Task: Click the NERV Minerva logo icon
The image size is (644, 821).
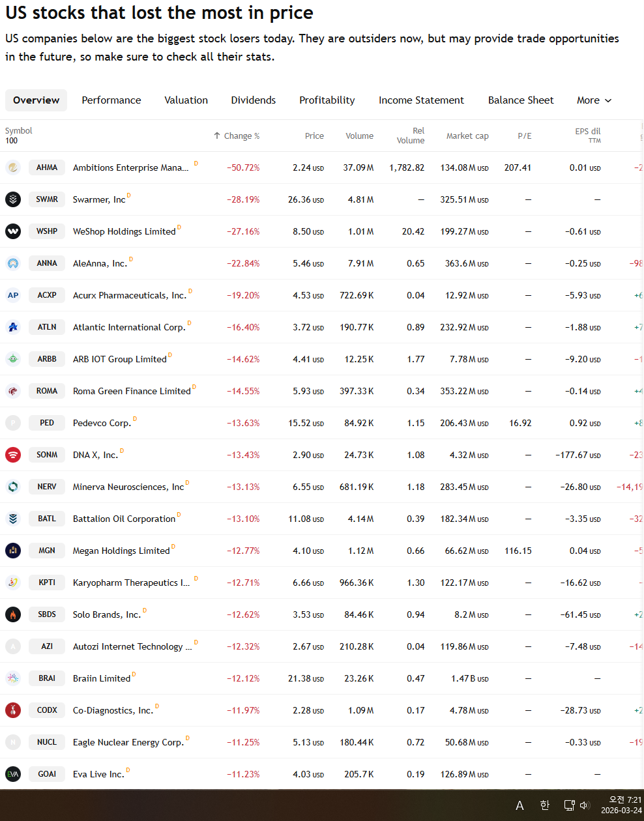Action: (13, 487)
